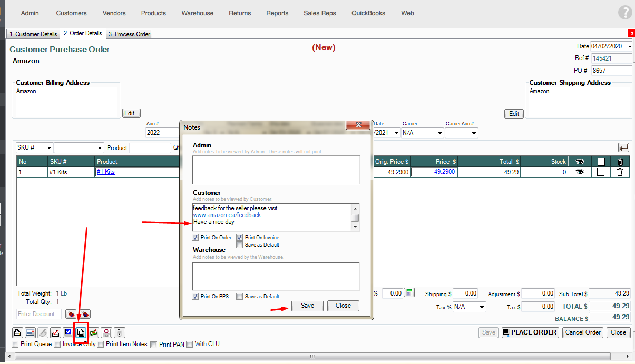The height and width of the screenshot is (364, 635).
Task: Uncheck Print On Order checkbox
Action: [196, 238]
